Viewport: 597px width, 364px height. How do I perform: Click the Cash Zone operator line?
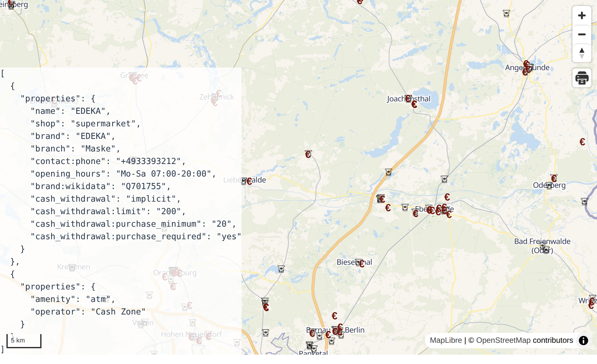pyautogui.click(x=88, y=312)
